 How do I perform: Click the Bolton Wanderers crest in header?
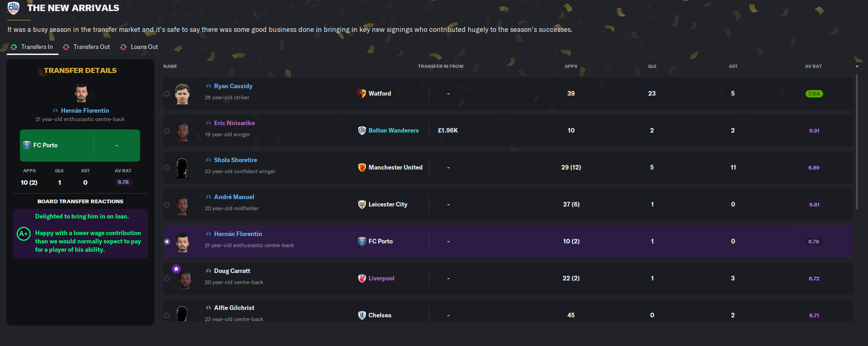click(13, 8)
